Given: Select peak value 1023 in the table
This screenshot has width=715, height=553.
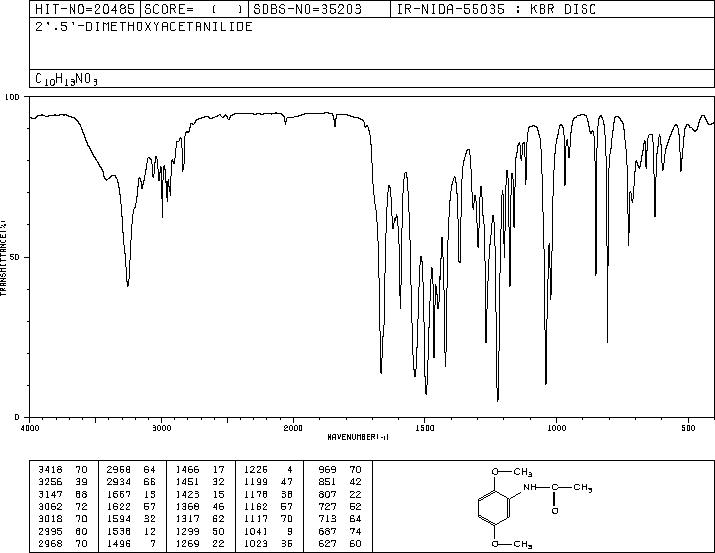Looking at the screenshot, I should click(256, 544).
